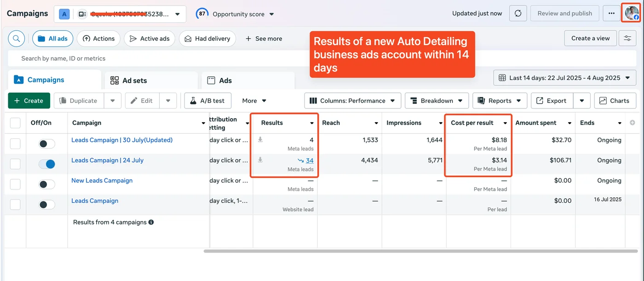Viewport: 644px width, 281px height.
Task: Open the Charts panel
Action: pyautogui.click(x=615, y=100)
